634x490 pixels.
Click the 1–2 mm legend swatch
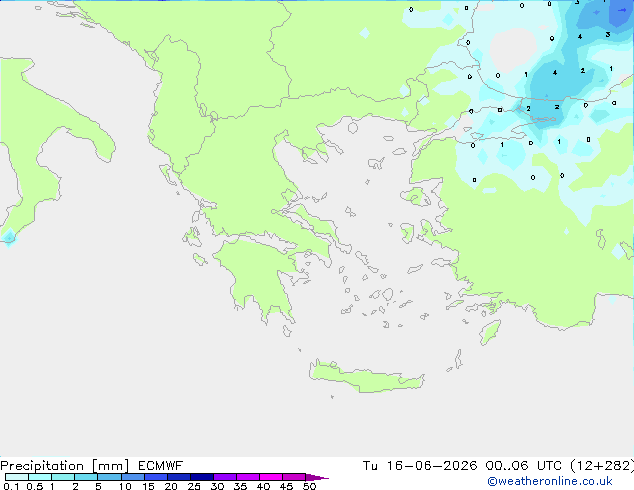tap(63, 477)
